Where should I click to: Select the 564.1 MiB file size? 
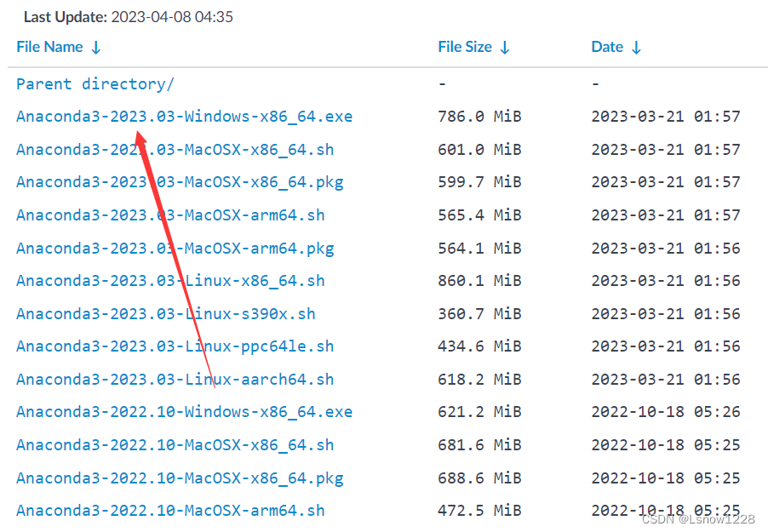[x=479, y=249]
